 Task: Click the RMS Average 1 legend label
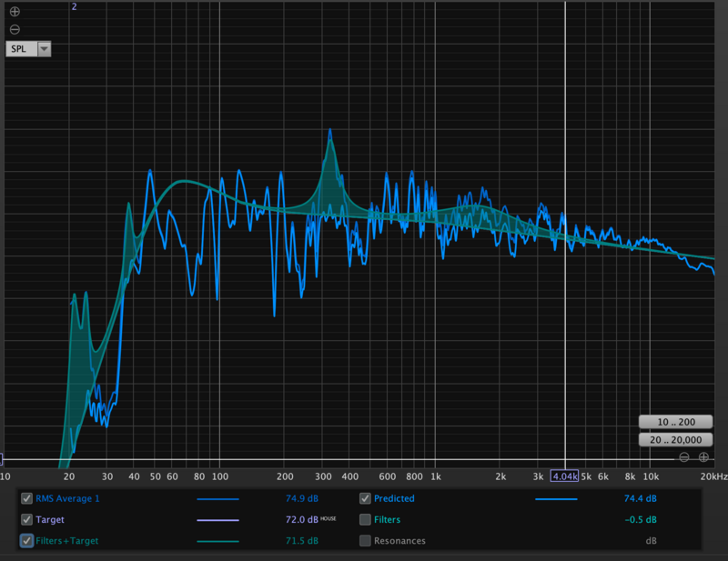(x=67, y=498)
